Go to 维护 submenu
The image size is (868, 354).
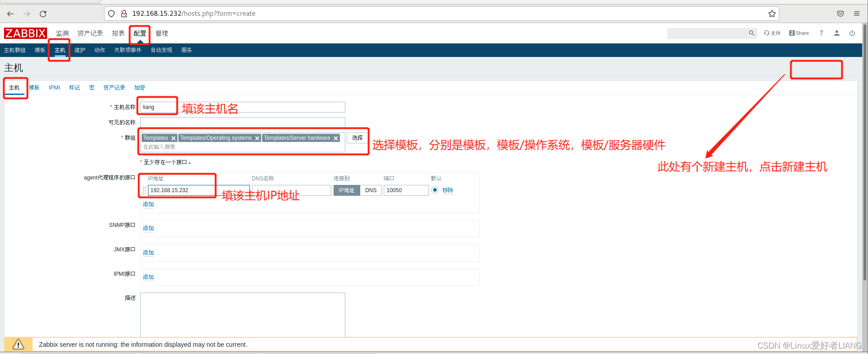point(80,50)
